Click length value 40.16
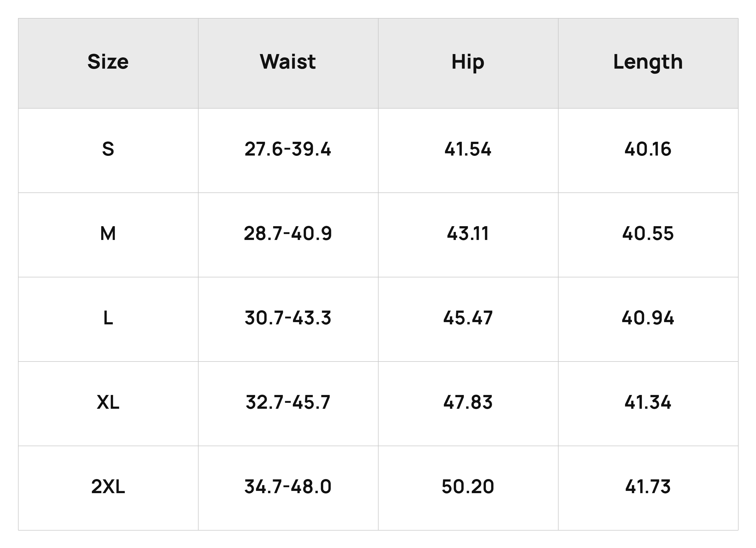 (x=648, y=149)
